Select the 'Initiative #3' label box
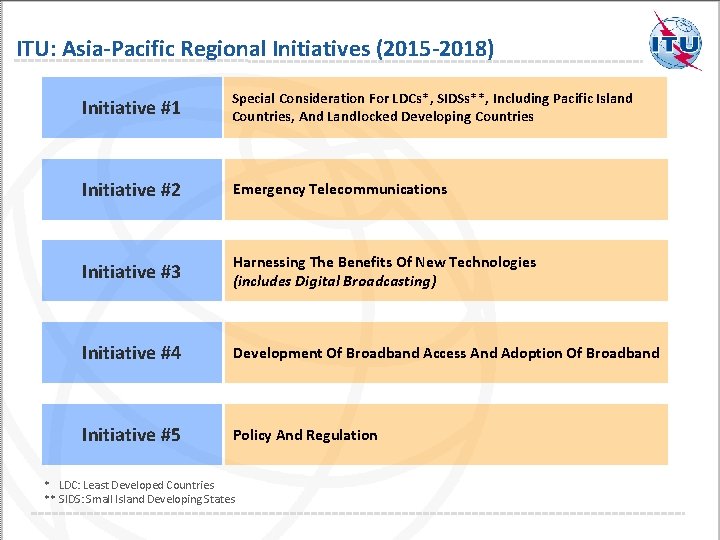The width and height of the screenshot is (720, 540). coord(132,270)
